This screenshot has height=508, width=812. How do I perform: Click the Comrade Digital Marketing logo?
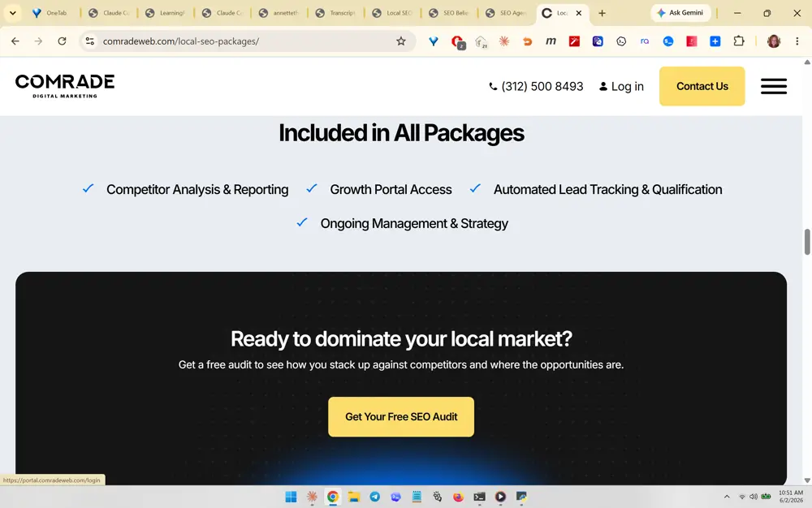(65, 86)
